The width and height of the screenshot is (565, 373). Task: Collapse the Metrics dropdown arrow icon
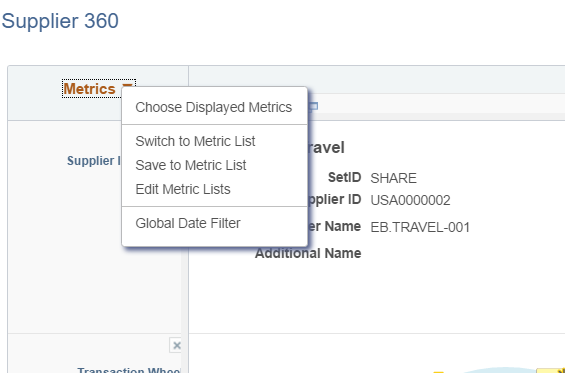128,86
